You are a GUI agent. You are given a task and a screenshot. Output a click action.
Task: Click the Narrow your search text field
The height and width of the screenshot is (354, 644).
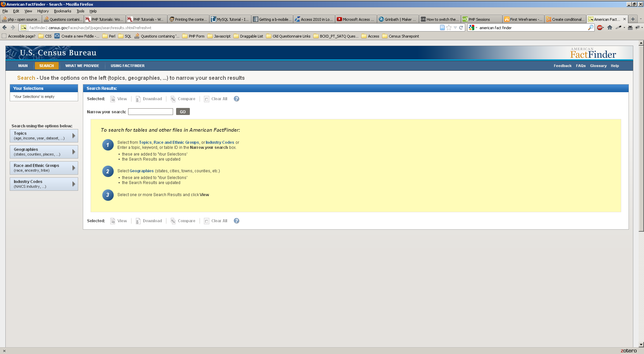click(150, 112)
